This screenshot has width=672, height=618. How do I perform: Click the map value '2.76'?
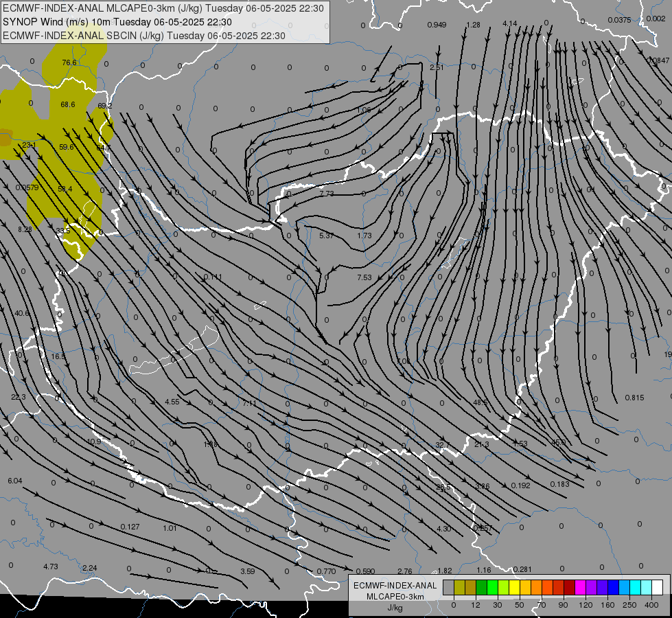405,571
